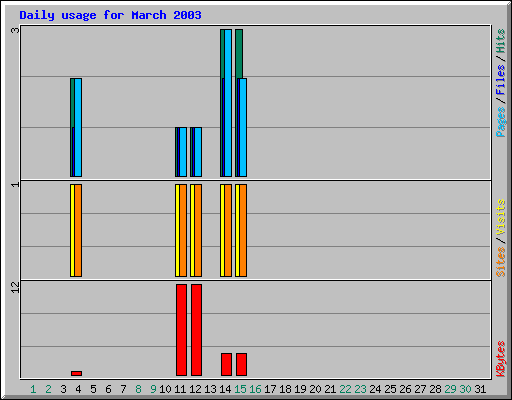Click the day 14 red KBytes bar
This screenshot has height=400, width=512.
[226, 364]
